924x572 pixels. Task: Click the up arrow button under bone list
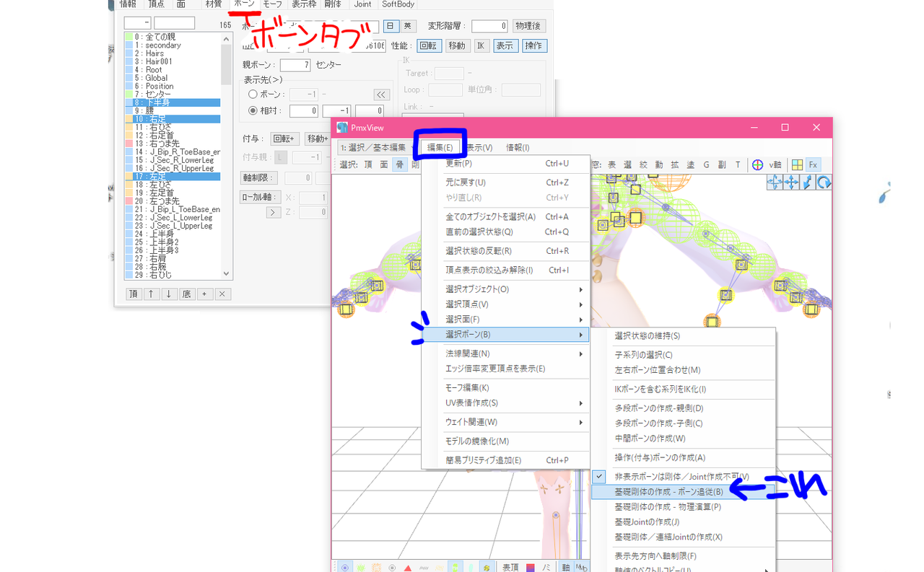[x=151, y=294]
